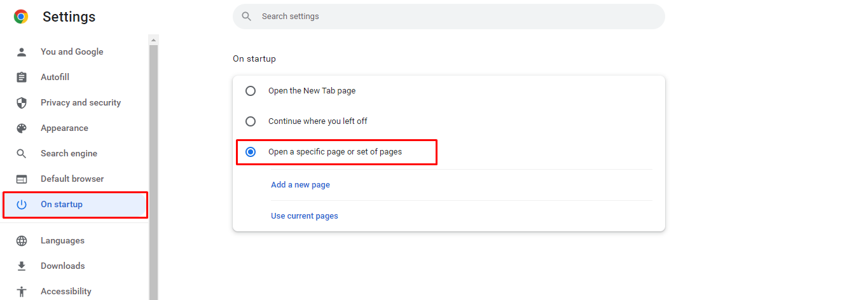Select Continue where you left off
Screen dimensions: 868x300
(251, 121)
